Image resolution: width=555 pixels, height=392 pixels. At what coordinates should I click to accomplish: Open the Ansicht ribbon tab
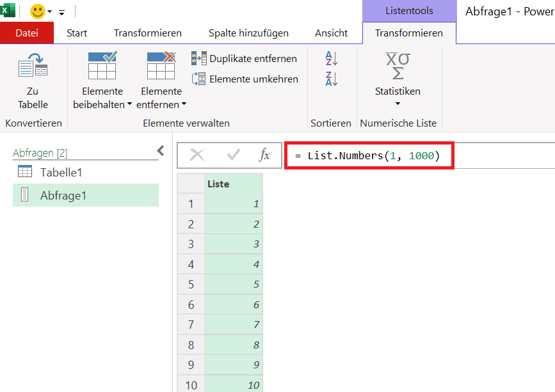tap(332, 33)
